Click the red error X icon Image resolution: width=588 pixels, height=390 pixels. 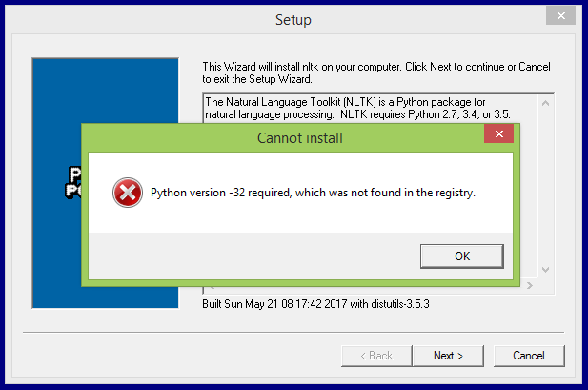128,193
